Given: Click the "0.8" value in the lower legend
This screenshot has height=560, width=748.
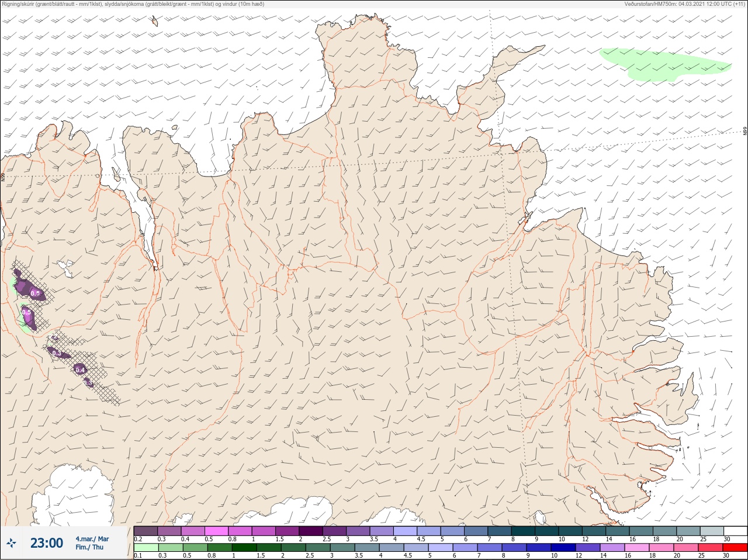Looking at the screenshot, I should pos(212,555).
